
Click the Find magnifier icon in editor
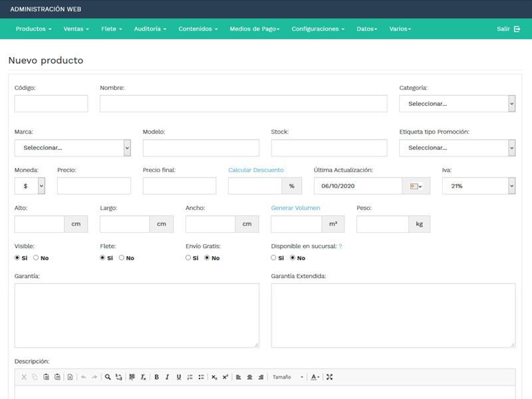coord(108,377)
